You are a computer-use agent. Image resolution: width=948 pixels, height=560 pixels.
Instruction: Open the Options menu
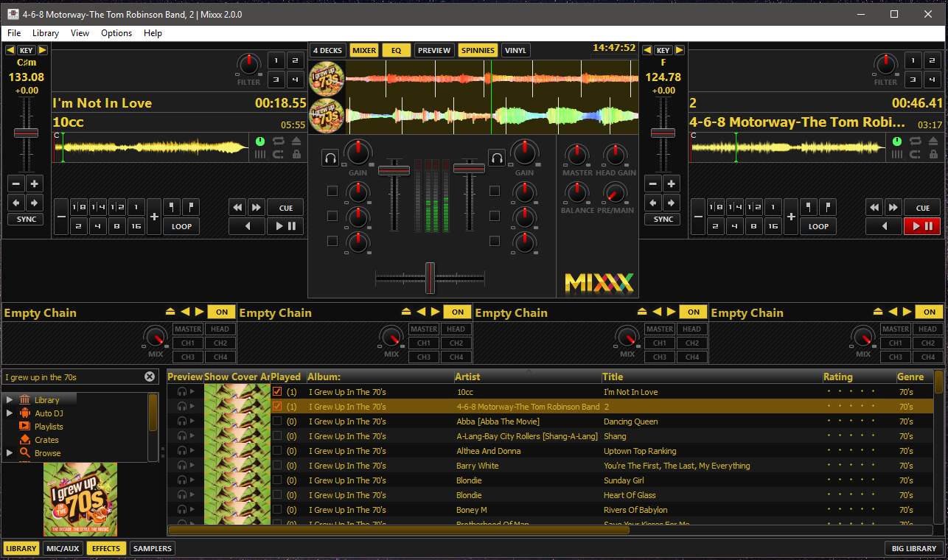click(116, 32)
